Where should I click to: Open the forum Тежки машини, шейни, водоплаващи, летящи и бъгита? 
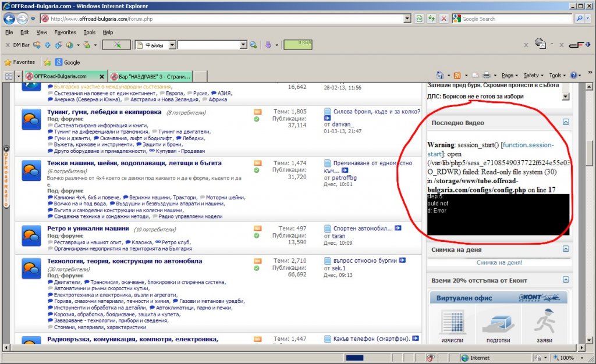click(x=134, y=163)
